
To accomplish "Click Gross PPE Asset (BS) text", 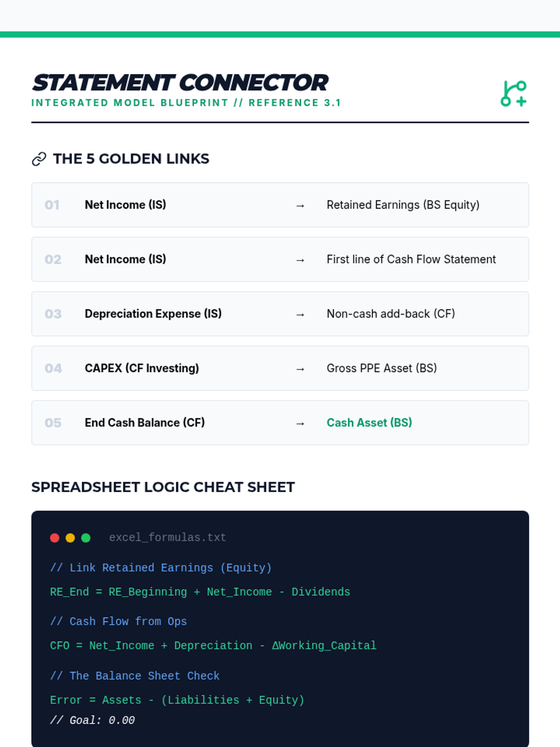I will coord(382,368).
